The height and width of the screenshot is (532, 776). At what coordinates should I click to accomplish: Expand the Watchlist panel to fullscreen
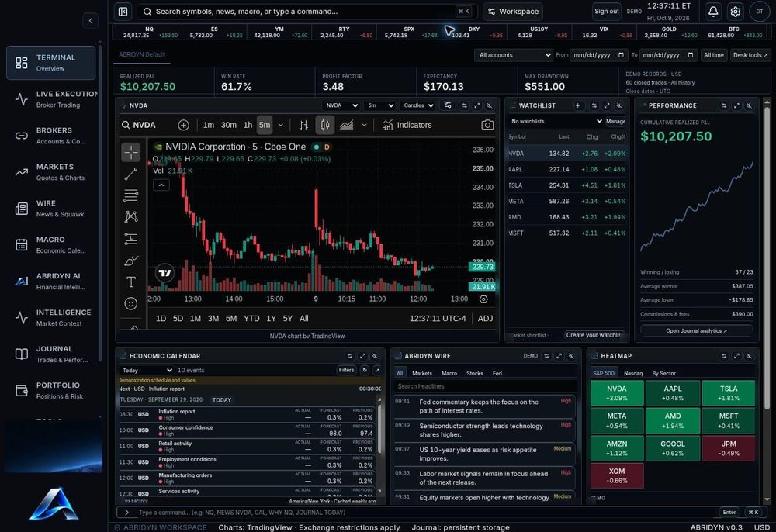[607, 105]
